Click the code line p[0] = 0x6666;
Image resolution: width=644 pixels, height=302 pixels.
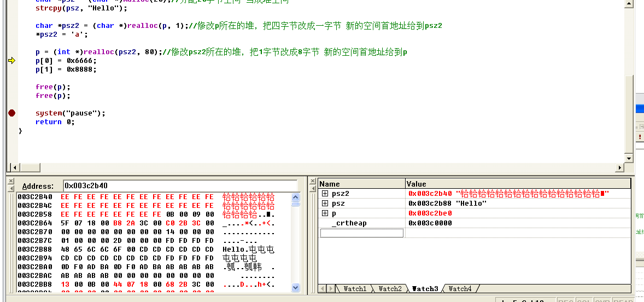click(x=66, y=61)
